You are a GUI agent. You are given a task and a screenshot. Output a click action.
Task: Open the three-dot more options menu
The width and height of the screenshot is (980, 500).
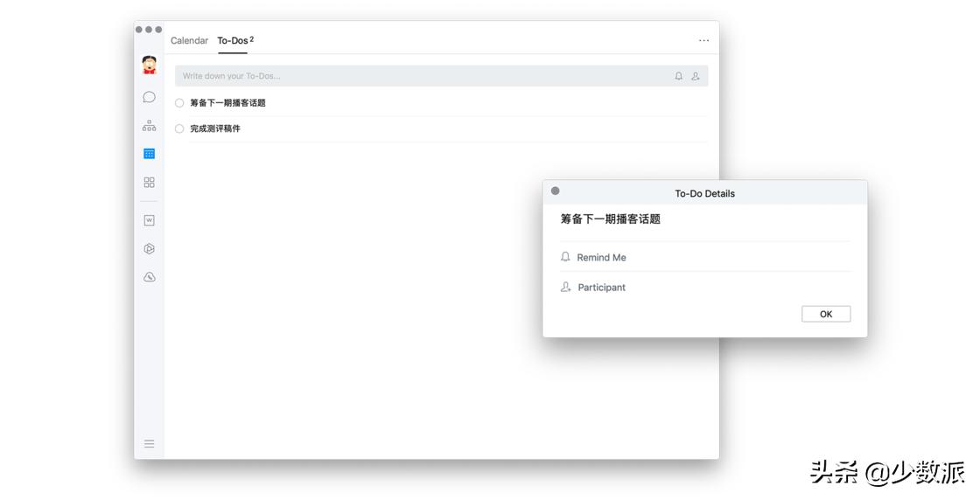pyautogui.click(x=703, y=40)
